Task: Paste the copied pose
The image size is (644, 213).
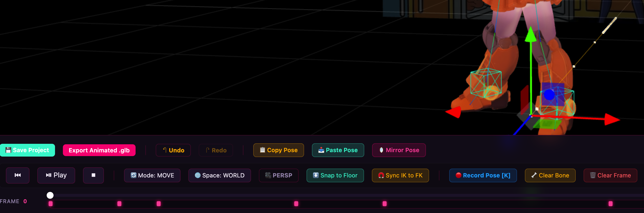Action: tap(338, 150)
